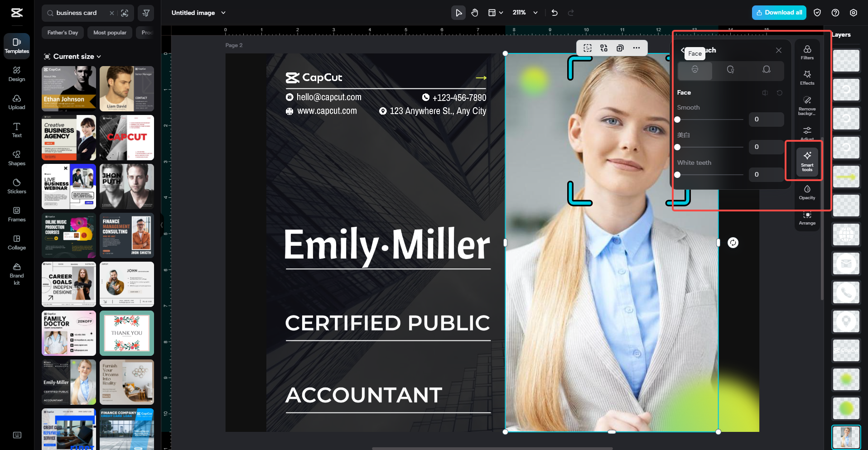Click the Undo icon in the toolbar
Screen dimensions: 868x450
coord(554,13)
